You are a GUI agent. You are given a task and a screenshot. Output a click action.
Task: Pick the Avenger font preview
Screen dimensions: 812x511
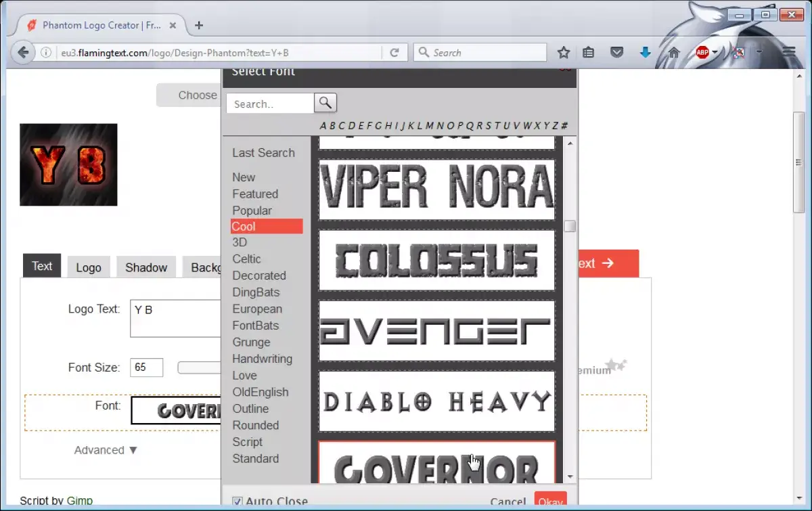[x=437, y=331]
